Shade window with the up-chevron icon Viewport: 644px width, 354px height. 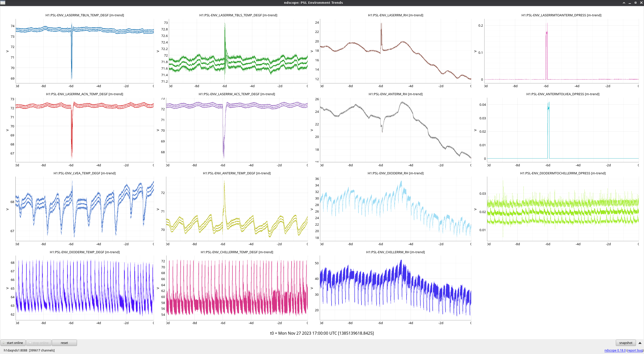[x=624, y=3]
